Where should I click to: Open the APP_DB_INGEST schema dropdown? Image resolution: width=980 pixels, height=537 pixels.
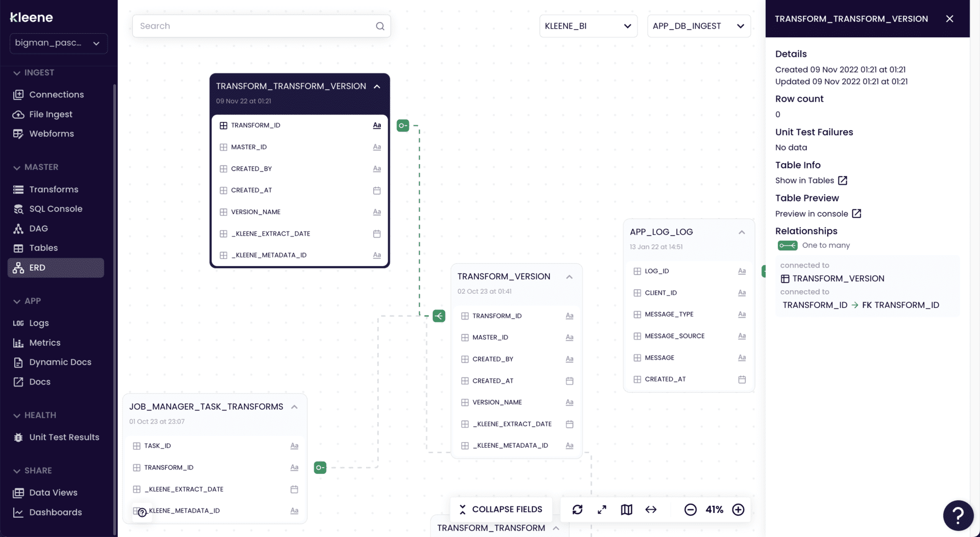[698, 26]
